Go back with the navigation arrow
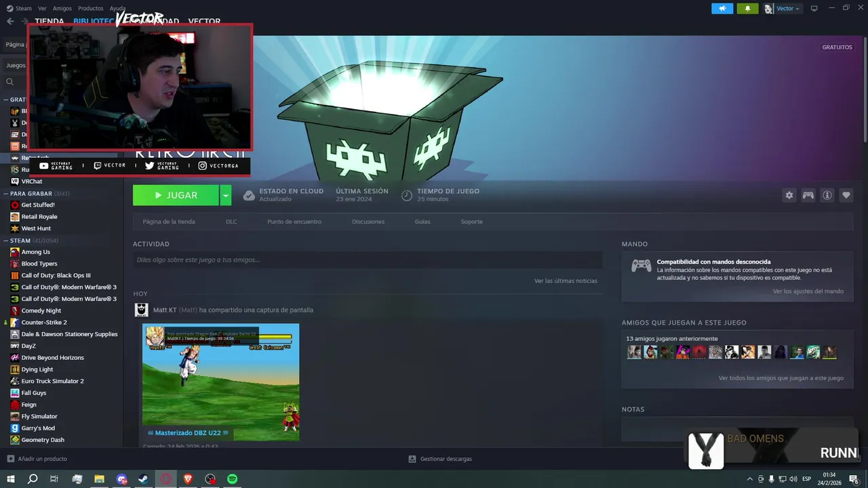Image resolution: width=868 pixels, height=488 pixels. click(x=10, y=21)
